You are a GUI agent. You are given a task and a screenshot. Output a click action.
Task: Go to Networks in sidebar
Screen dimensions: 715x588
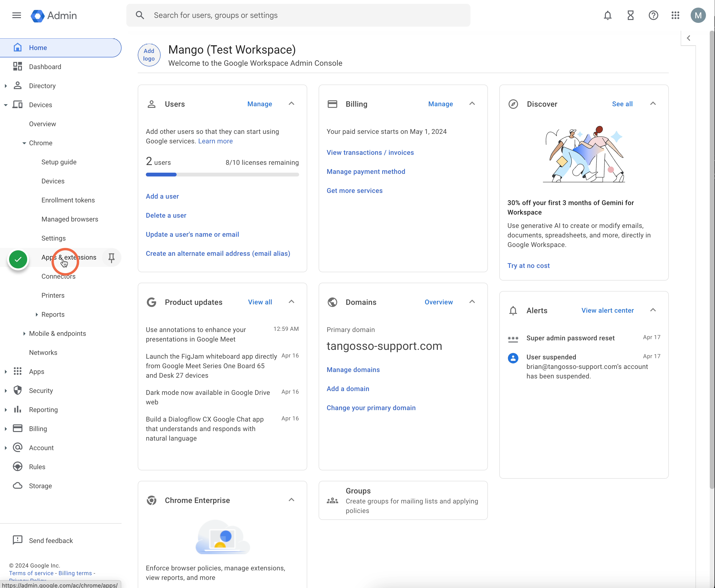click(x=43, y=353)
